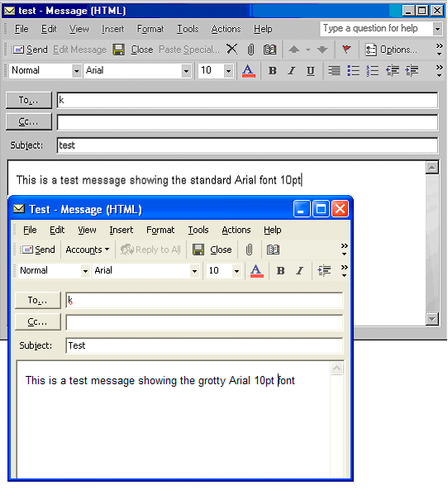The image size is (448, 490).
Task: Click Font Color icon in back window
Action: click(249, 70)
